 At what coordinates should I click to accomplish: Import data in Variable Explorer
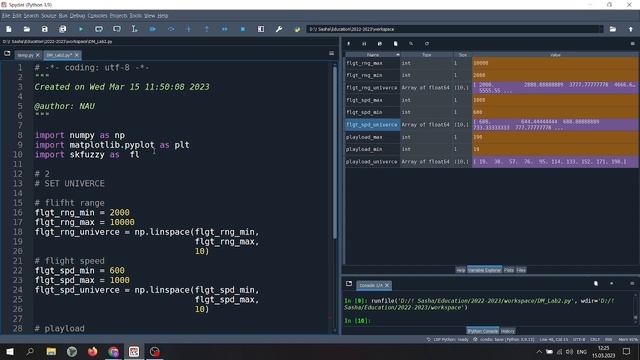click(x=349, y=44)
